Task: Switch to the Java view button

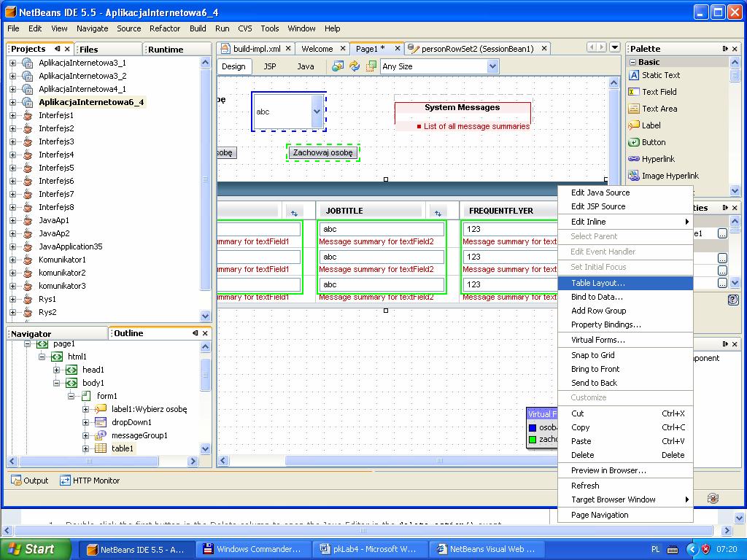Action: pyautogui.click(x=306, y=66)
